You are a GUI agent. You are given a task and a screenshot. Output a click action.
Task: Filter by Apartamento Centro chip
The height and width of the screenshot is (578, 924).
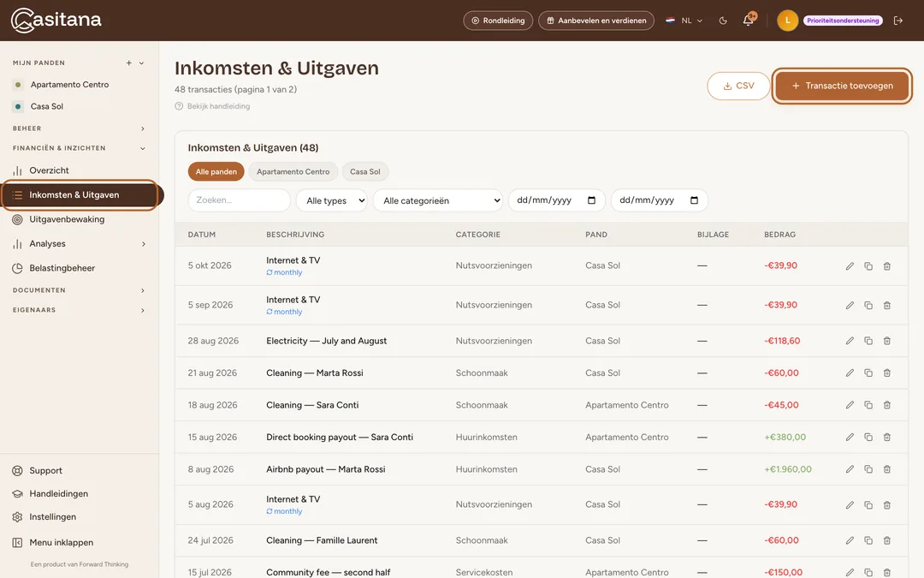click(293, 171)
